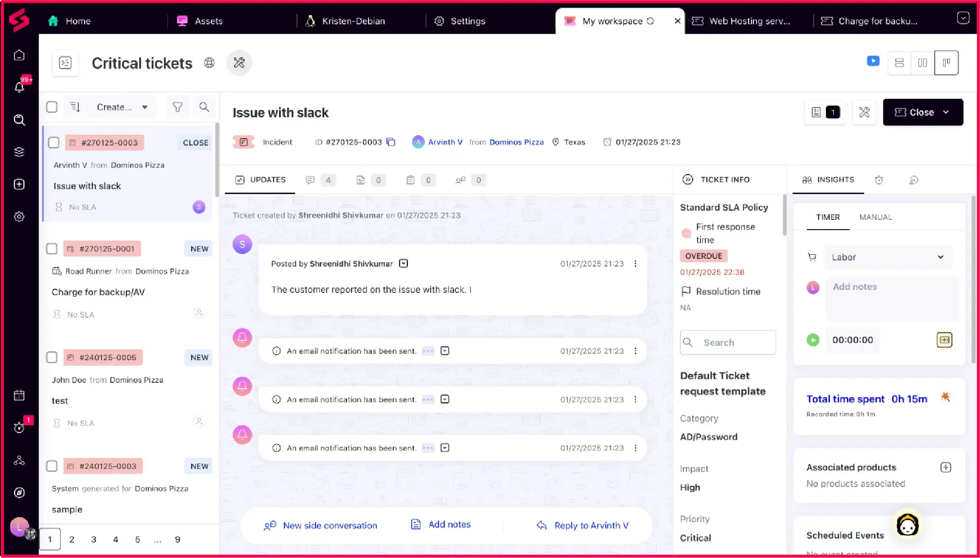Expand the Create dropdown in ticket list

click(x=144, y=107)
